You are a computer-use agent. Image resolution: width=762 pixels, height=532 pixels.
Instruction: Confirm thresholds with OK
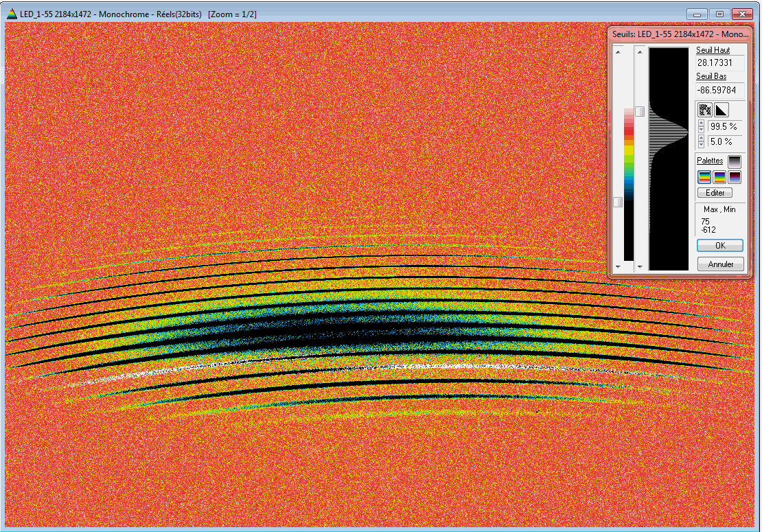pos(720,245)
